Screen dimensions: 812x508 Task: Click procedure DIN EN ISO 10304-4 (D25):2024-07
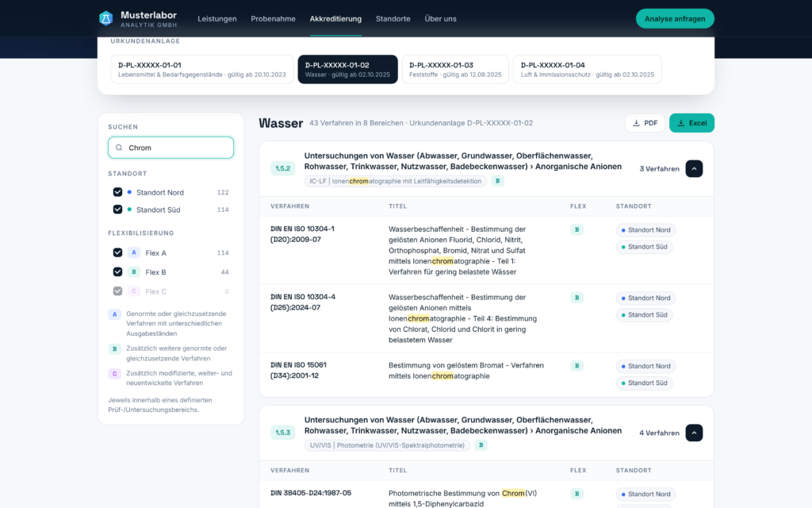[303, 302]
